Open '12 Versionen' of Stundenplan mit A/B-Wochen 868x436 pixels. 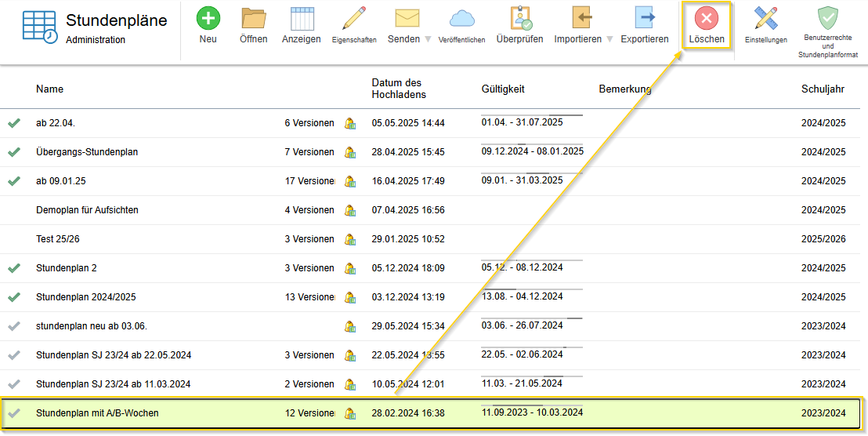tap(310, 412)
